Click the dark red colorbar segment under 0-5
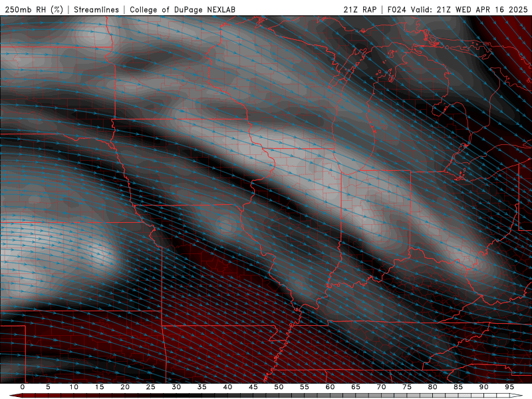The height and width of the screenshot is (399, 532). 35,396
